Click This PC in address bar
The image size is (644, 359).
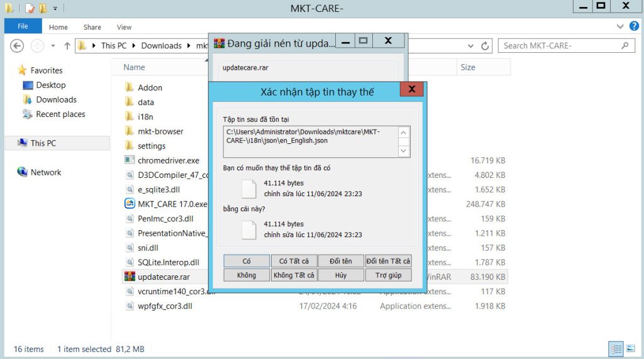114,46
